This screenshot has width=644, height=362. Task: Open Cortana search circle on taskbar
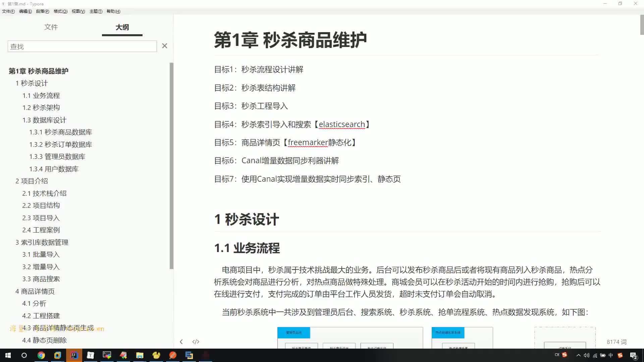click(x=24, y=355)
